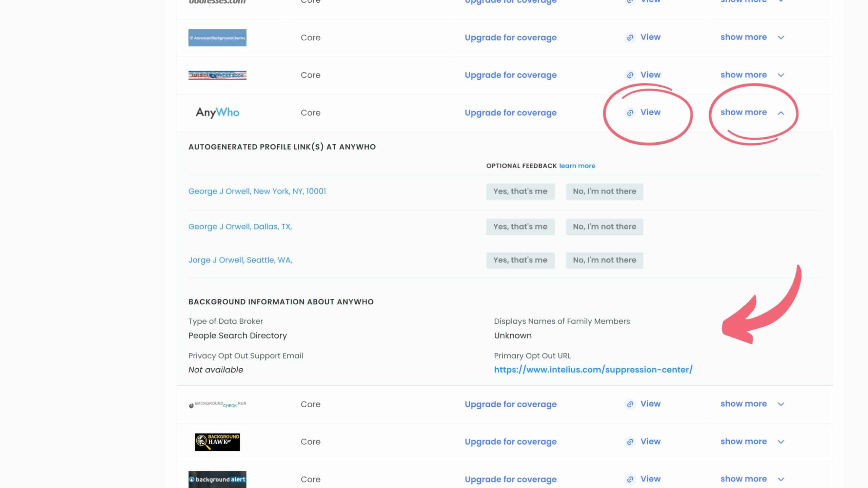
Task: Expand show more for Background Check Run
Action: click(744, 404)
